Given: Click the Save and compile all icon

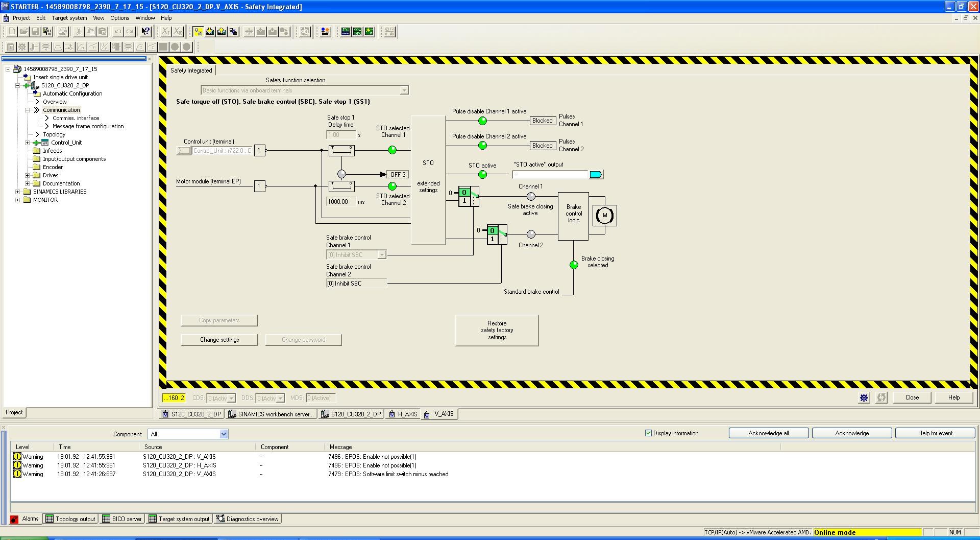Looking at the screenshot, I should point(47,32).
